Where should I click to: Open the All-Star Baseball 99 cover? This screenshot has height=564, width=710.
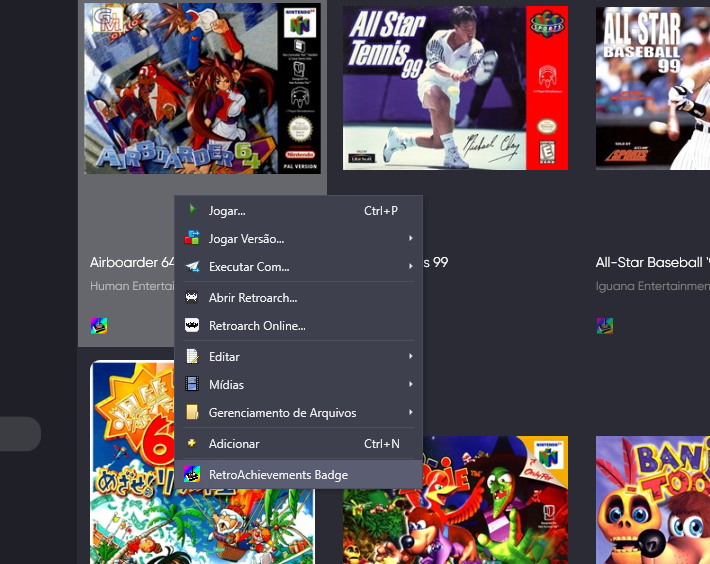click(x=653, y=88)
